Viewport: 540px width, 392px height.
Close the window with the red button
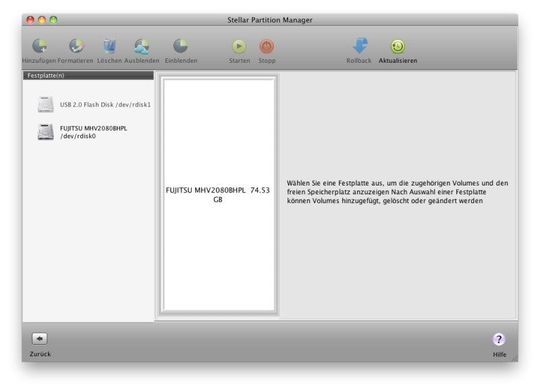point(30,20)
